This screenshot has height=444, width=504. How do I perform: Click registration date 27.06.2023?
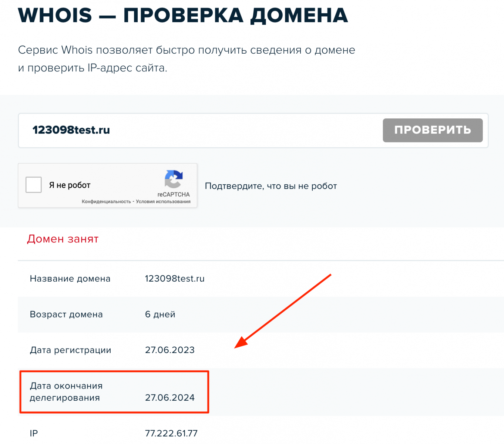(169, 350)
